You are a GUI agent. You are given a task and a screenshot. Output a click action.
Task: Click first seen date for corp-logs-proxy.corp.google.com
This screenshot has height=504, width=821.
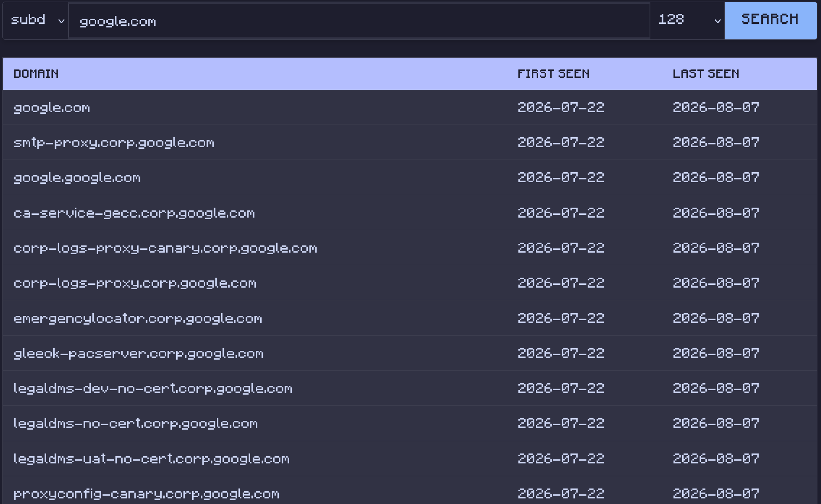tap(561, 283)
